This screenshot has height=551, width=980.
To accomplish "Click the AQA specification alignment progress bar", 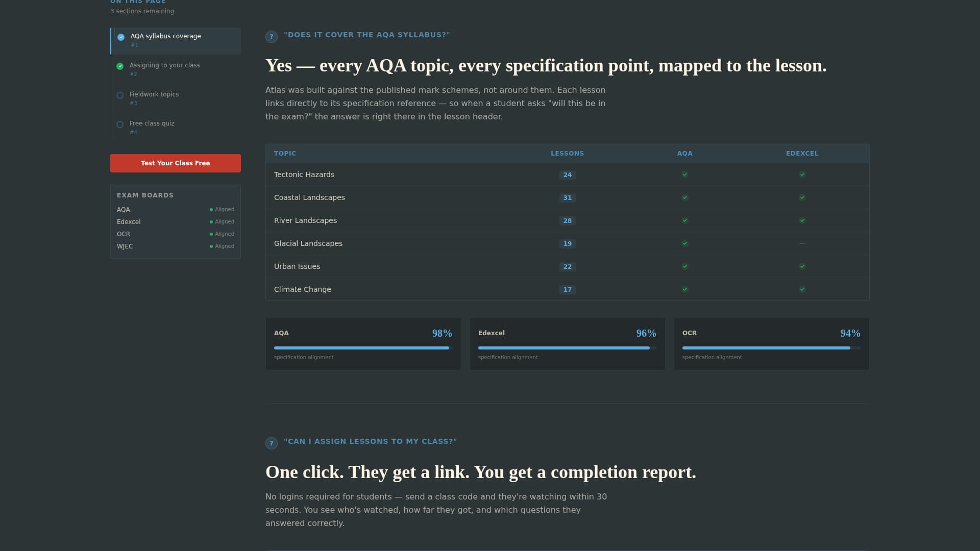I will (x=363, y=348).
